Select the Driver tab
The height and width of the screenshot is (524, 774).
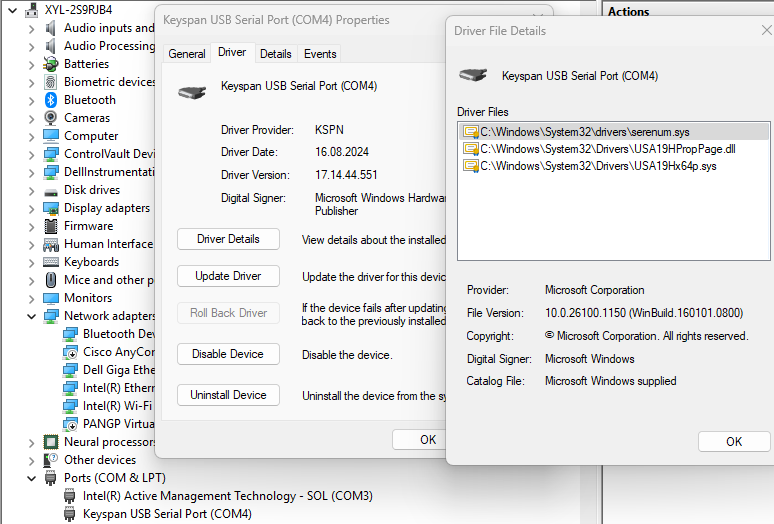point(232,52)
